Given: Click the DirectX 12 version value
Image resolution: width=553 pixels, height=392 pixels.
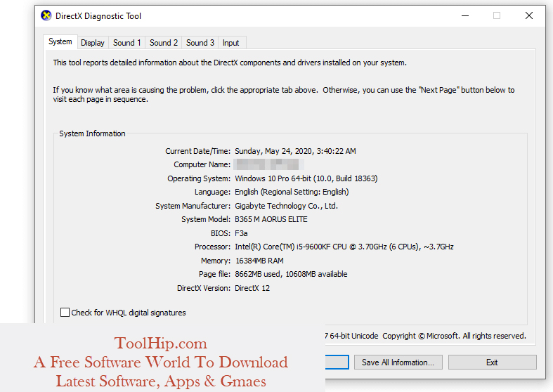Looking at the screenshot, I should point(252,288).
